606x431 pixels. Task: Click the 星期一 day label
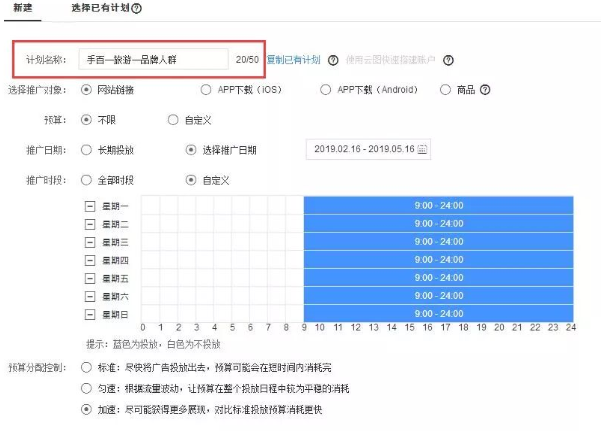pyautogui.click(x=115, y=206)
